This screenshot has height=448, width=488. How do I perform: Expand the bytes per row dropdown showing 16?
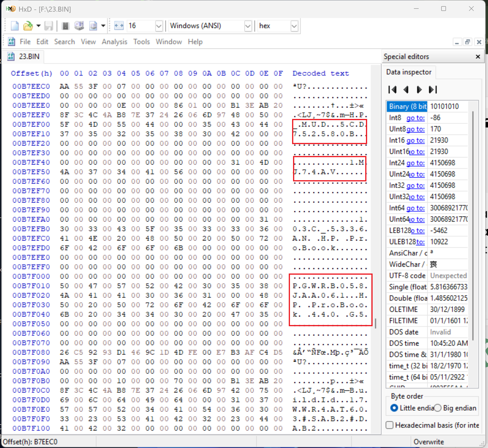(x=159, y=26)
